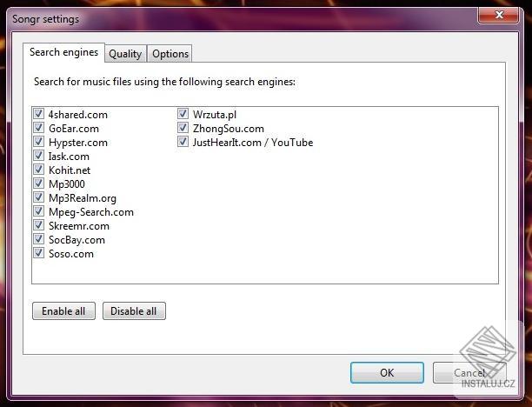Click the Enable all button

[x=63, y=311]
